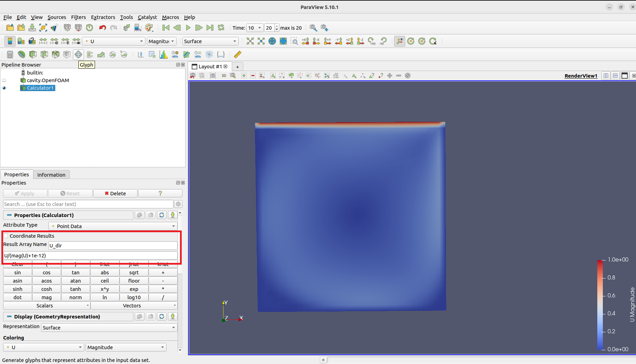Open the Vectors dropdown

(x=134, y=306)
